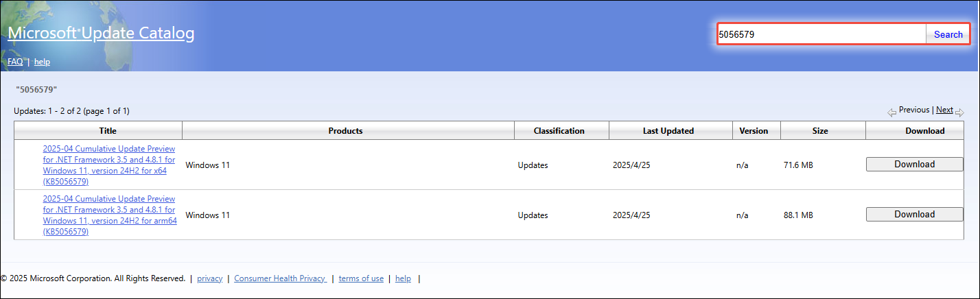Screen dimensions: 980x299
Task: Click the Previous page arrow icon
Action: coord(892,112)
